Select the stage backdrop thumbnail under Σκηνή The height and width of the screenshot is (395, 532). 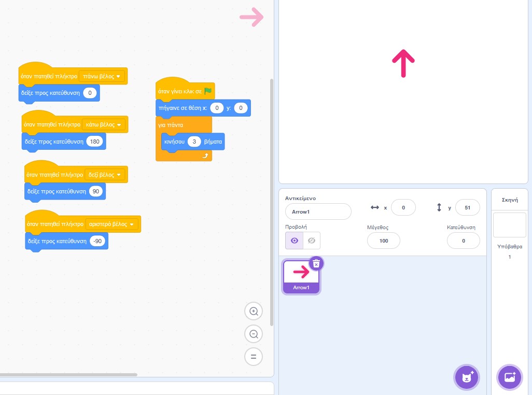pyautogui.click(x=509, y=225)
